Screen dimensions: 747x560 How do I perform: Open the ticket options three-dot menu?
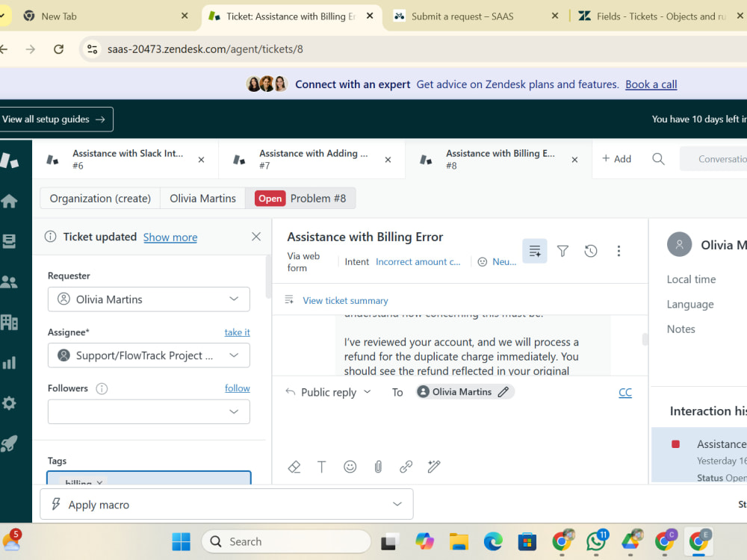click(x=619, y=251)
